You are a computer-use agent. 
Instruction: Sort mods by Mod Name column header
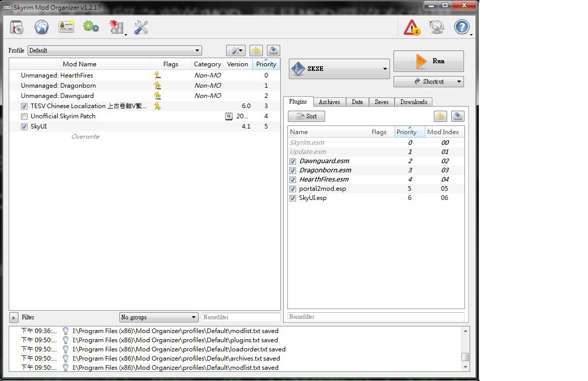[80, 64]
